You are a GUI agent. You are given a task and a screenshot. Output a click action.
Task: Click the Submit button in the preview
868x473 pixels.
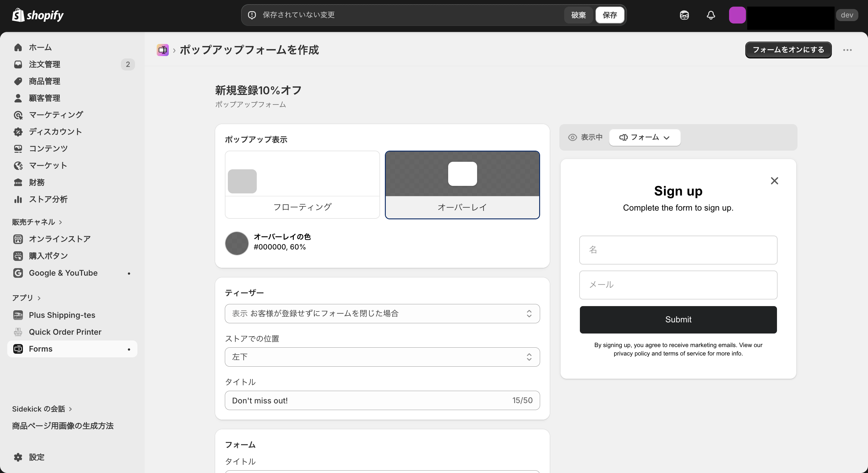[678, 319]
